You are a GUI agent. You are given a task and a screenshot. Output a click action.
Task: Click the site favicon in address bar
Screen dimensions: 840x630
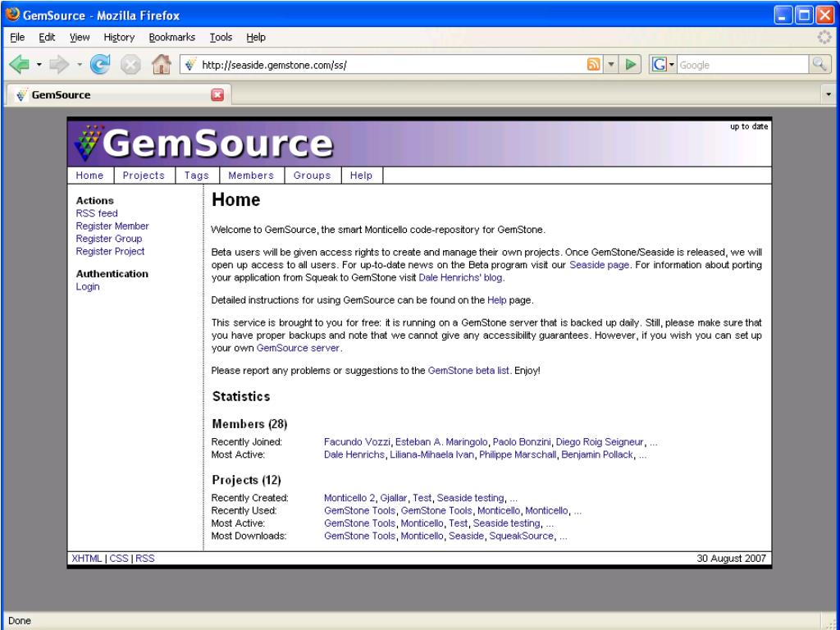pos(190,65)
